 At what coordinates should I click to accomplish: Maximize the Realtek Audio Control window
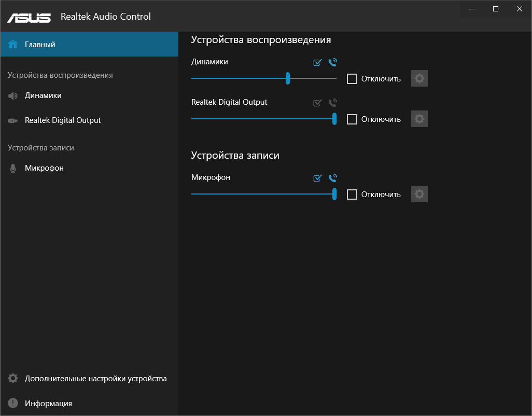[x=496, y=9]
